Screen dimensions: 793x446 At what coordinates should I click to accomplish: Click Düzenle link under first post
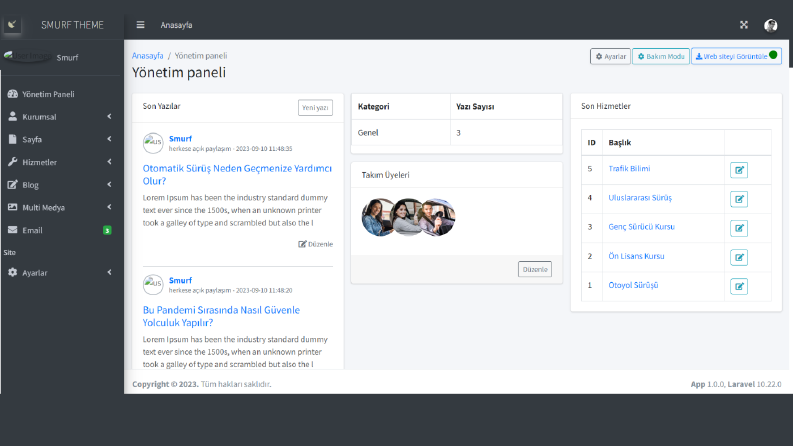[316, 244]
